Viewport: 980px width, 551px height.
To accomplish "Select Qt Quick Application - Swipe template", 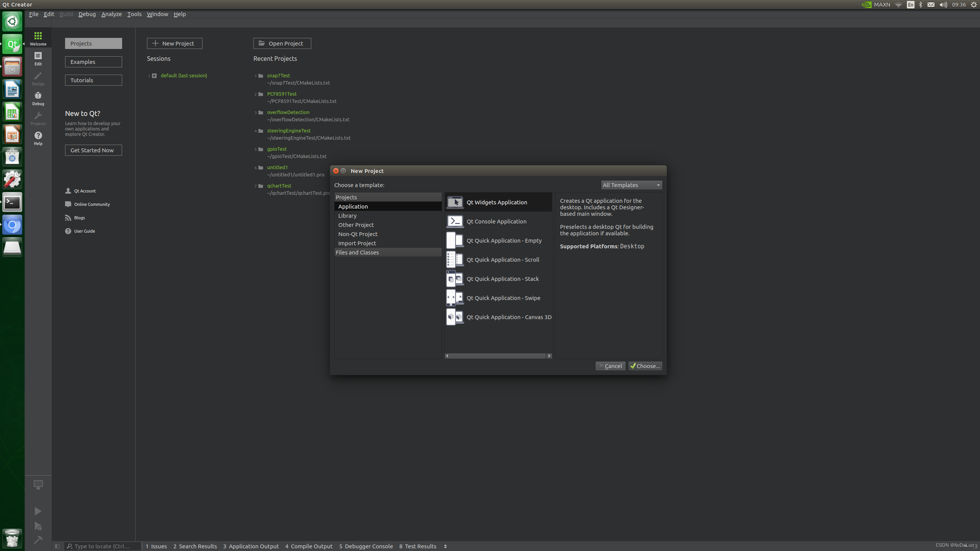I will pyautogui.click(x=498, y=298).
